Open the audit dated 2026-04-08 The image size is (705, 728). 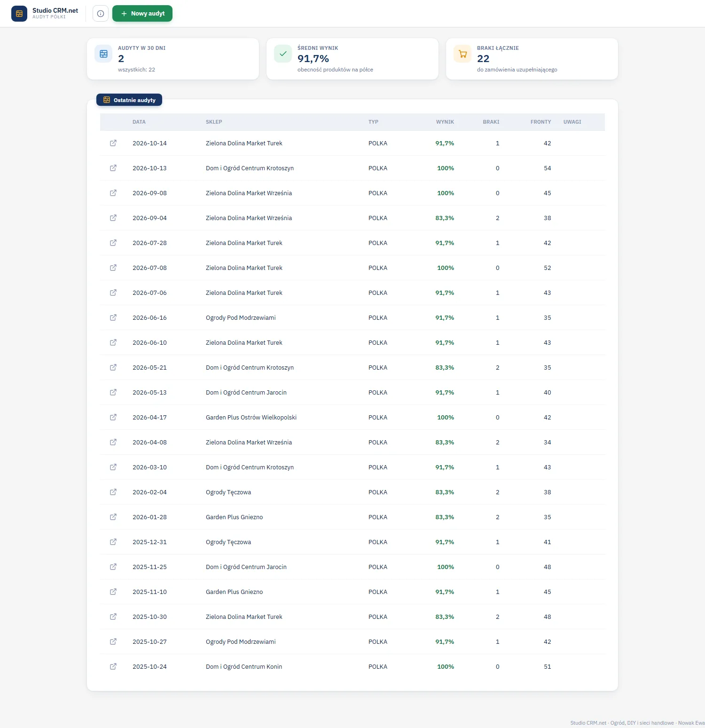113,442
